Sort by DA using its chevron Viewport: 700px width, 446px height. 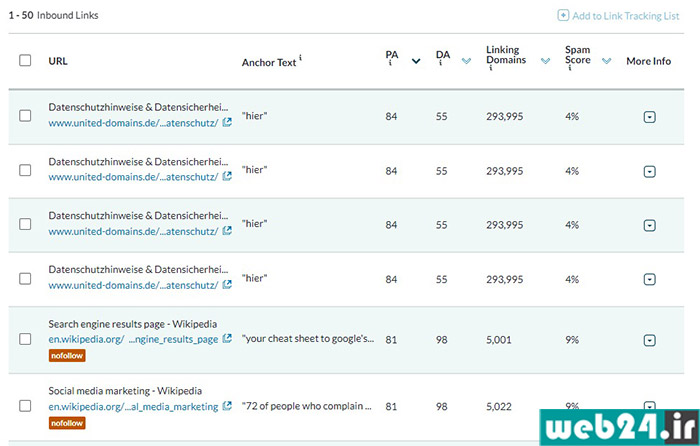pyautogui.click(x=467, y=61)
